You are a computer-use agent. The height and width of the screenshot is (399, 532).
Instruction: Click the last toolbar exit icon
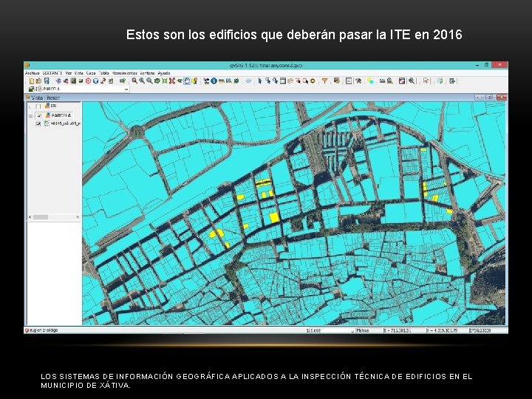coord(452,81)
